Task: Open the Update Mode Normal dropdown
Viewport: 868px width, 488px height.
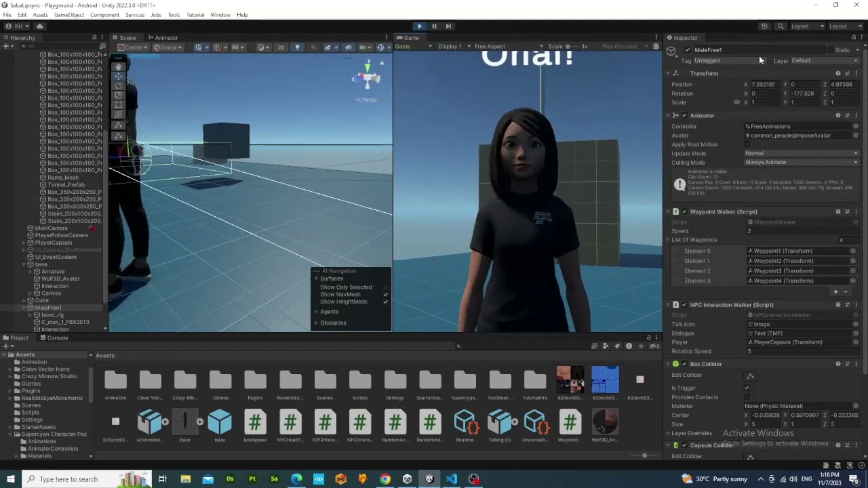Action: point(802,153)
